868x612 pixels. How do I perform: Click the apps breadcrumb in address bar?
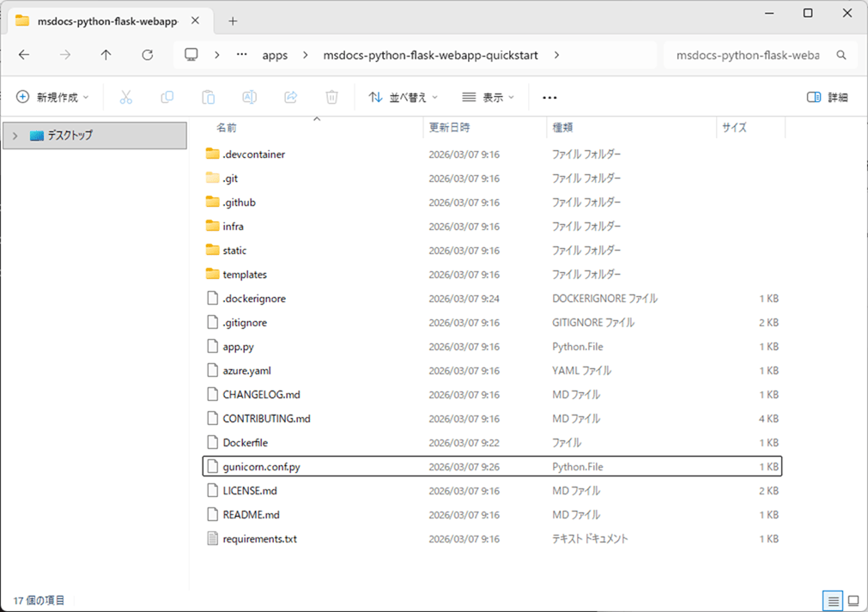pyautogui.click(x=275, y=55)
